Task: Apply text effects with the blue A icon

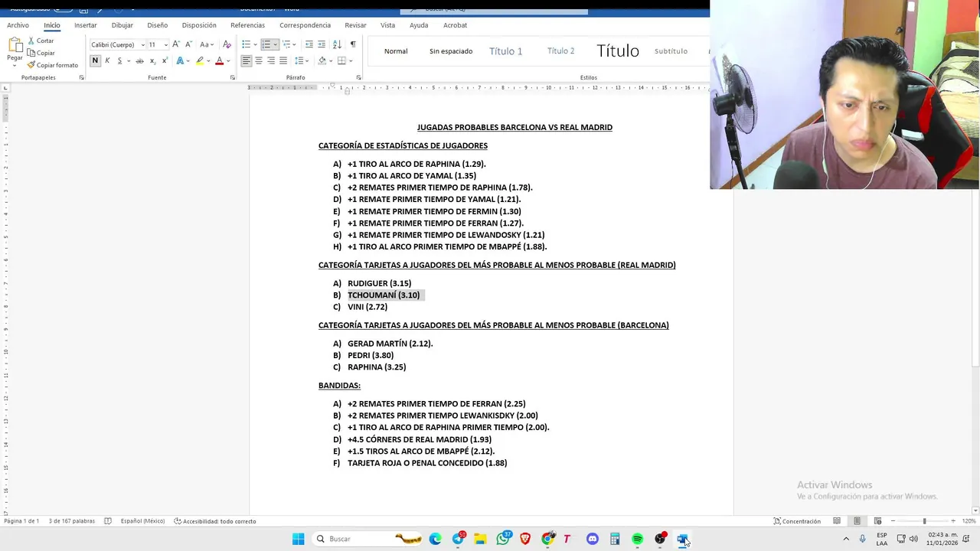Action: pos(180,60)
